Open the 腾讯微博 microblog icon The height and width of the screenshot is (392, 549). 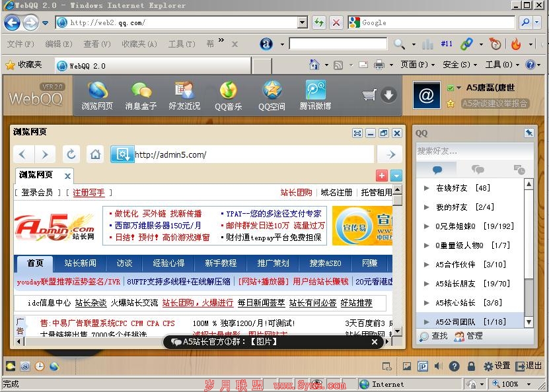coord(316,96)
